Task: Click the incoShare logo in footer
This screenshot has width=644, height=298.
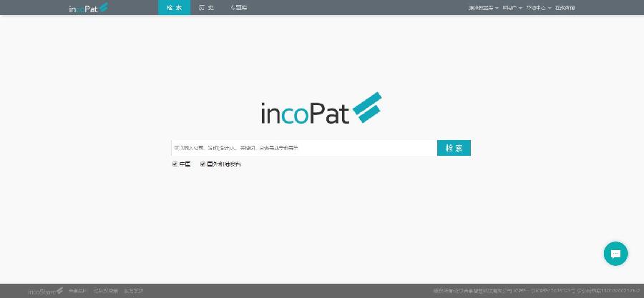Action: click(46, 291)
